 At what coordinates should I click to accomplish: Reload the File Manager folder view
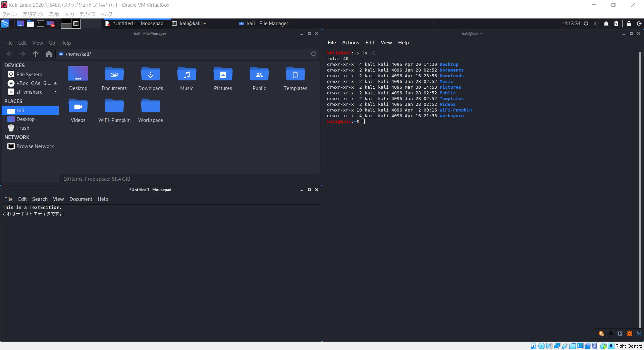click(314, 54)
